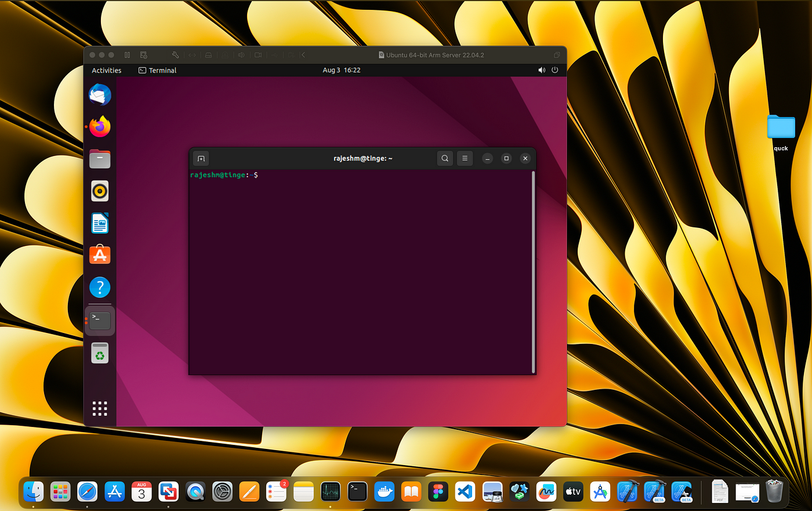Viewport: 812px width, 511px height.
Task: Click the single window mode icon in VMware title bar
Action: pyautogui.click(x=557, y=55)
